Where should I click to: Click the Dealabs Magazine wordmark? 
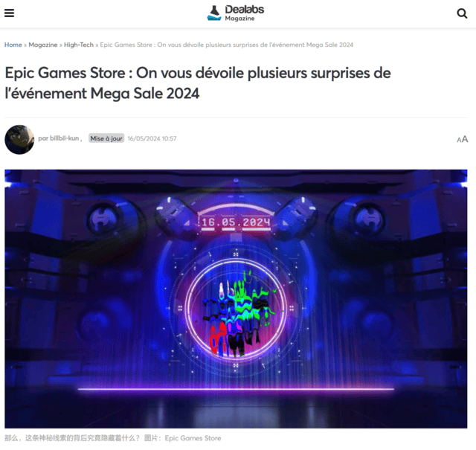pos(245,13)
